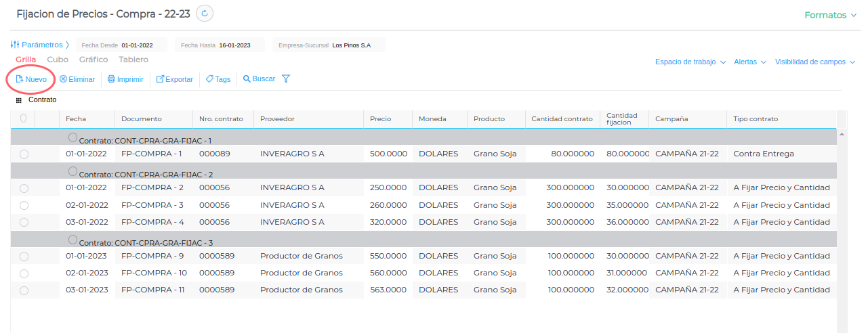Click the price cell 320.0000
The image size is (868, 333).
click(x=388, y=222)
